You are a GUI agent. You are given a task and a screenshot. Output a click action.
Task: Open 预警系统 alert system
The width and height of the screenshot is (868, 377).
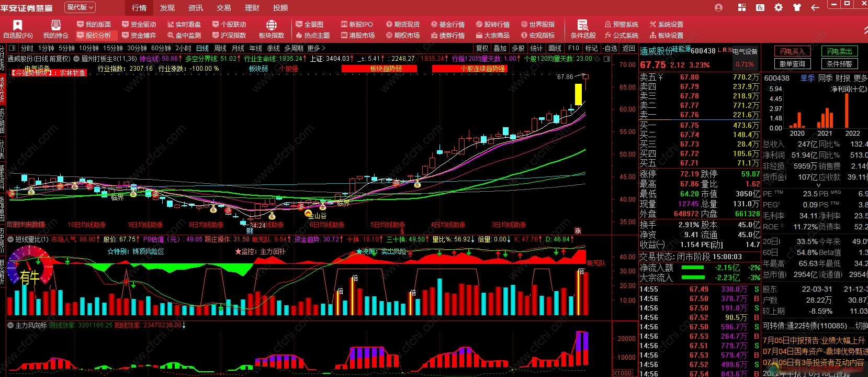(x=621, y=25)
